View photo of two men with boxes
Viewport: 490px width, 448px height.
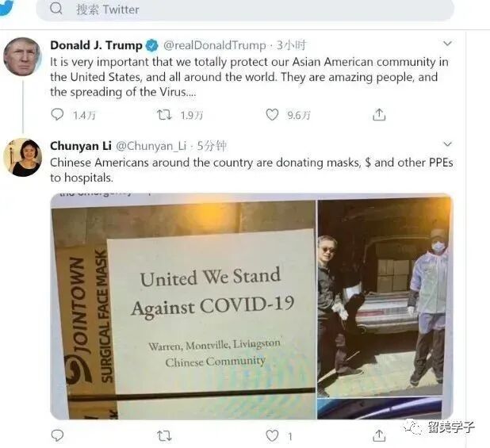coord(385,296)
